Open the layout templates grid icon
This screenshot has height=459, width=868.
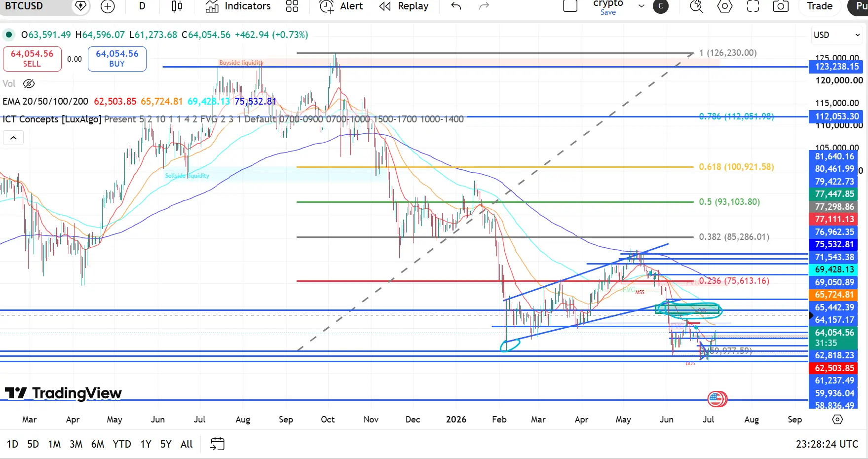pyautogui.click(x=292, y=6)
